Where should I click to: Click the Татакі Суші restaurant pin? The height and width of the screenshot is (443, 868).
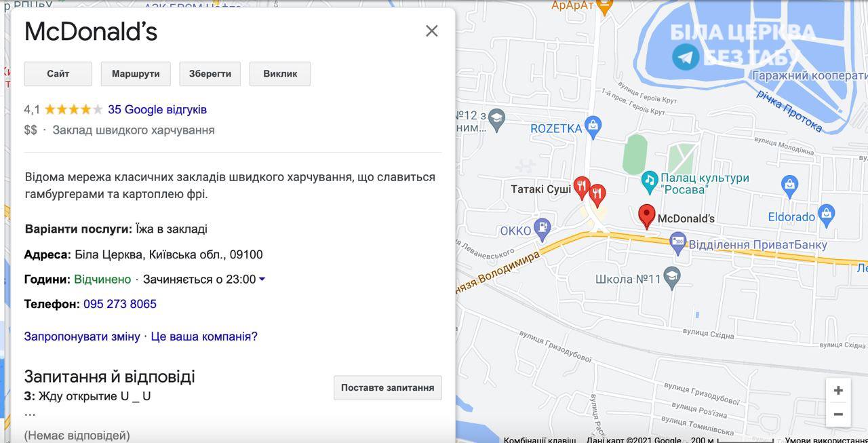point(581,187)
